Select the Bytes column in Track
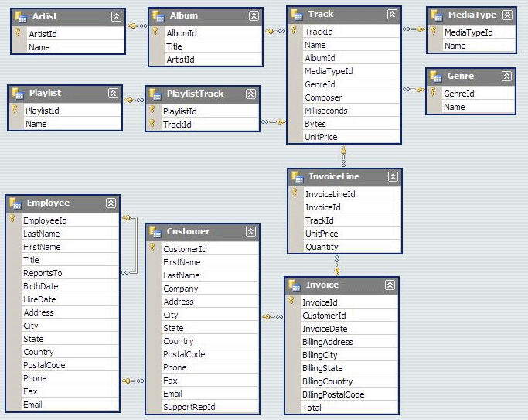The height and width of the screenshot is (420, 528). coord(352,124)
